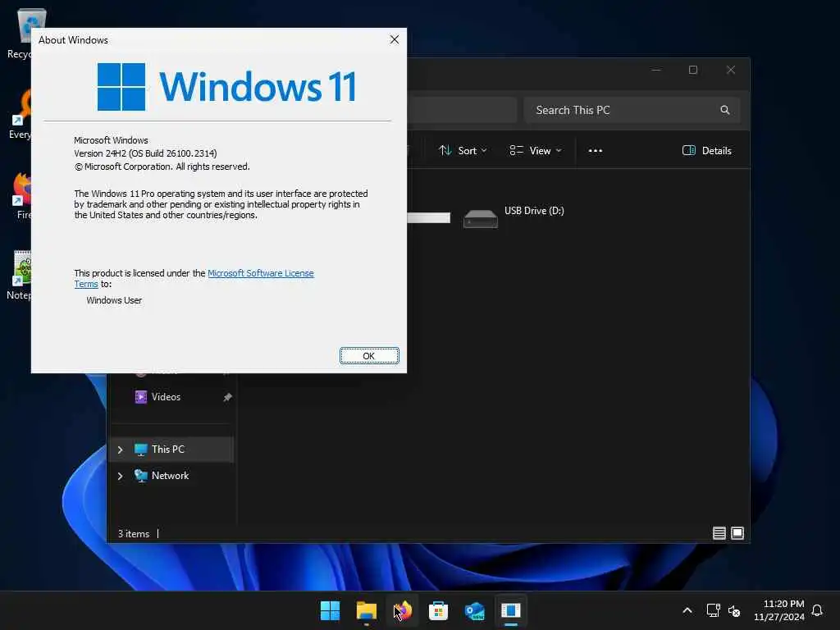840x630 pixels.
Task: Open the Windows Start button
Action: (x=330, y=610)
